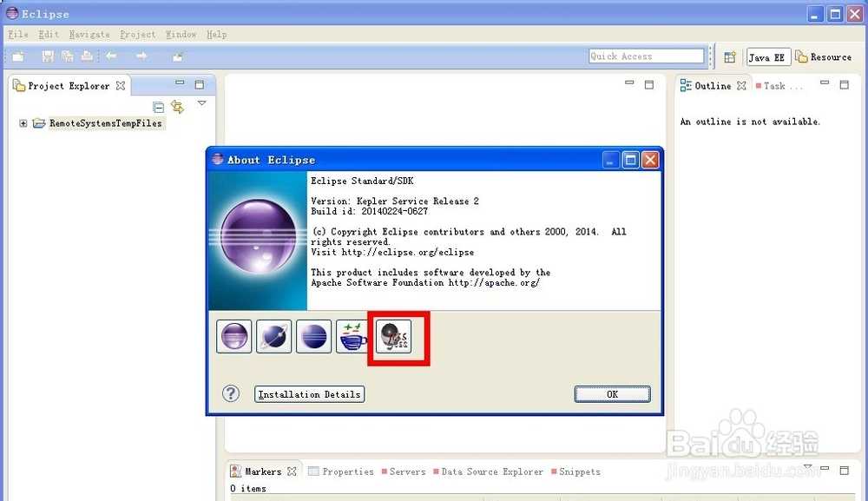The image size is (868, 501).
Task: Click '0 items' text in Markers view
Action: click(248, 488)
